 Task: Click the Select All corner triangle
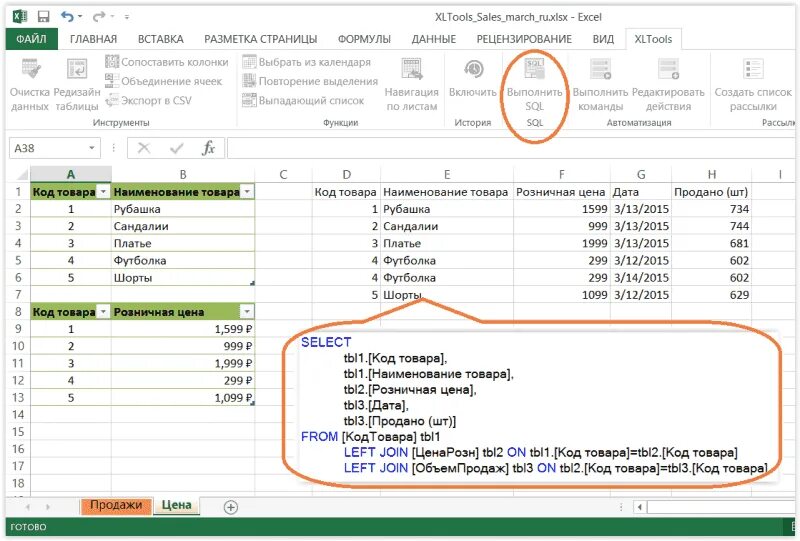click(20, 175)
